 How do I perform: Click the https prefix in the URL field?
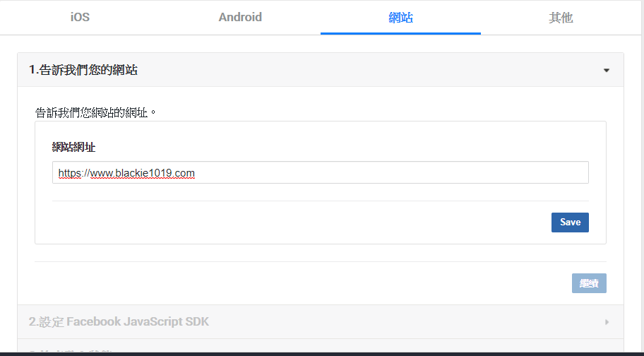click(70, 173)
